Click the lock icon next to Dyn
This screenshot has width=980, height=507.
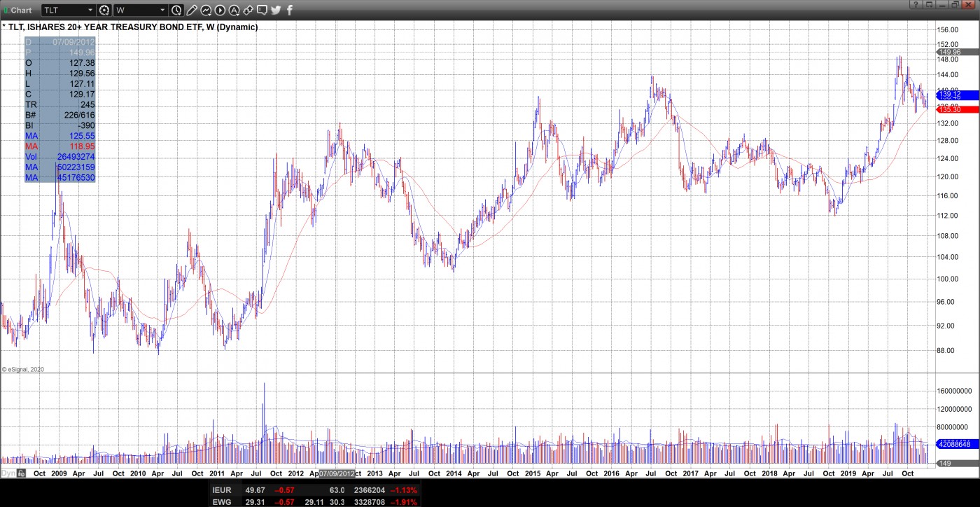coord(22,473)
